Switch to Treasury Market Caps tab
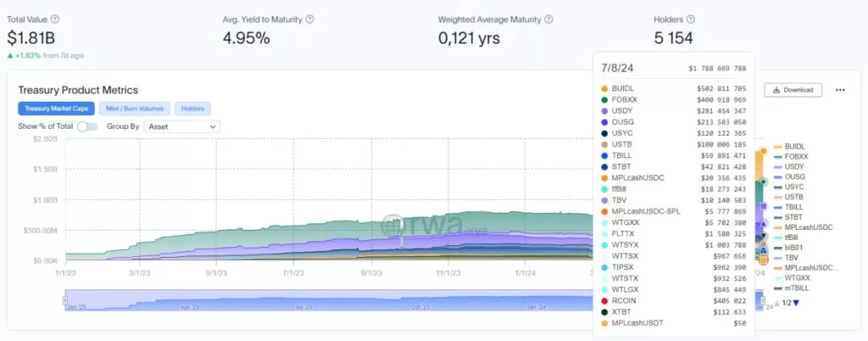868x341 pixels. pyautogui.click(x=56, y=109)
